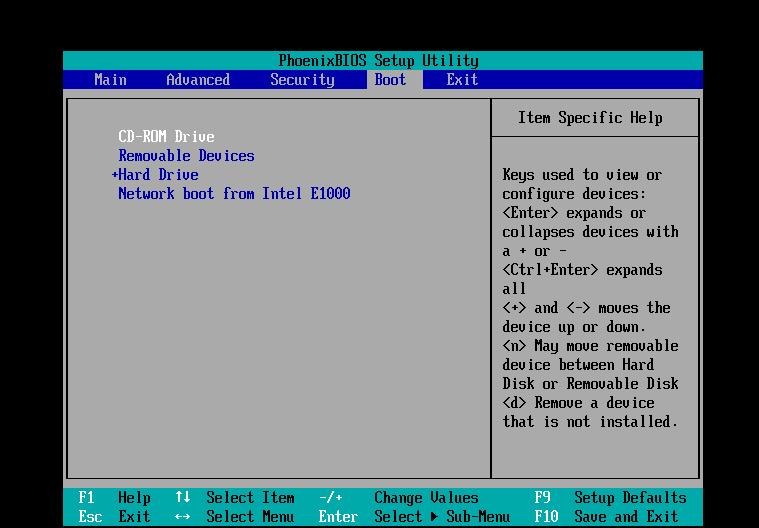This screenshot has height=528, width=759.
Task: Click the Select Item legend text
Action: click(x=250, y=498)
